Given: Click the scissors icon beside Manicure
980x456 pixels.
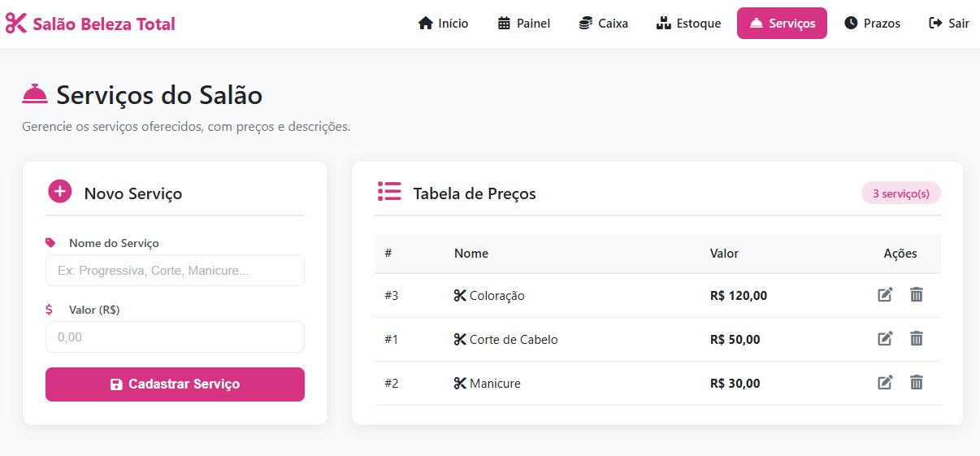Looking at the screenshot, I should point(460,384).
